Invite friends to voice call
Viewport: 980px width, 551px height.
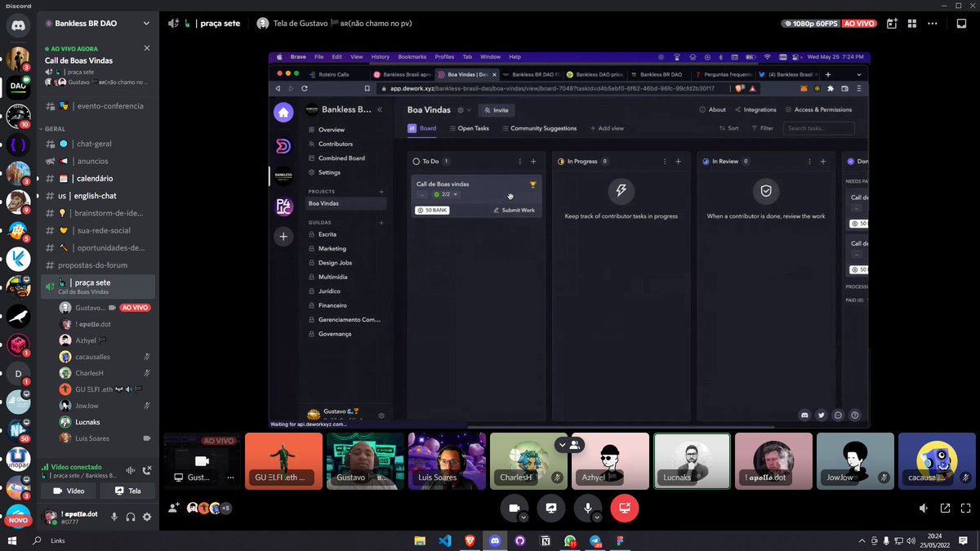point(174,508)
